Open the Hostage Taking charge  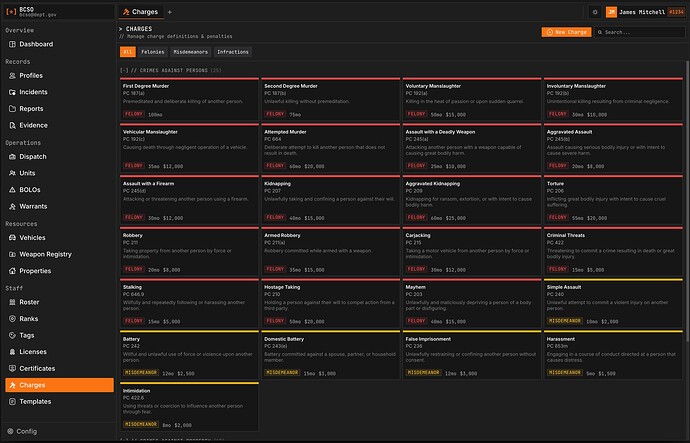coord(330,304)
